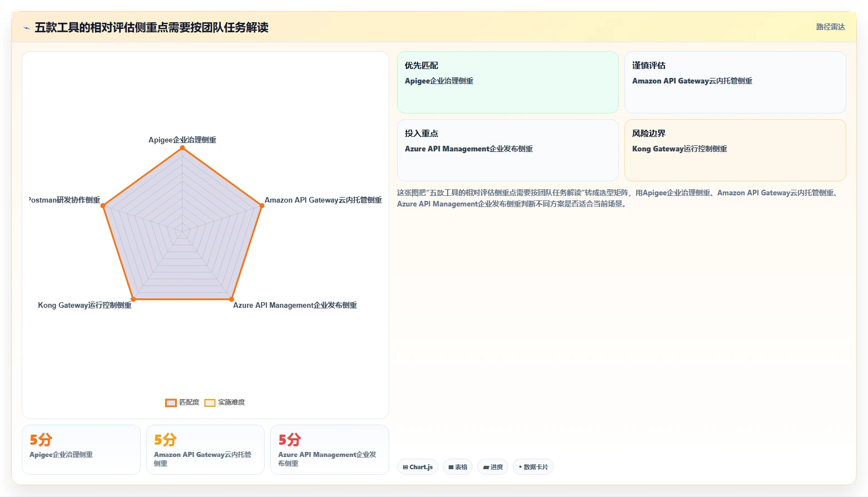Click the Apigee企业治理侧重 radar axis label

182,140
